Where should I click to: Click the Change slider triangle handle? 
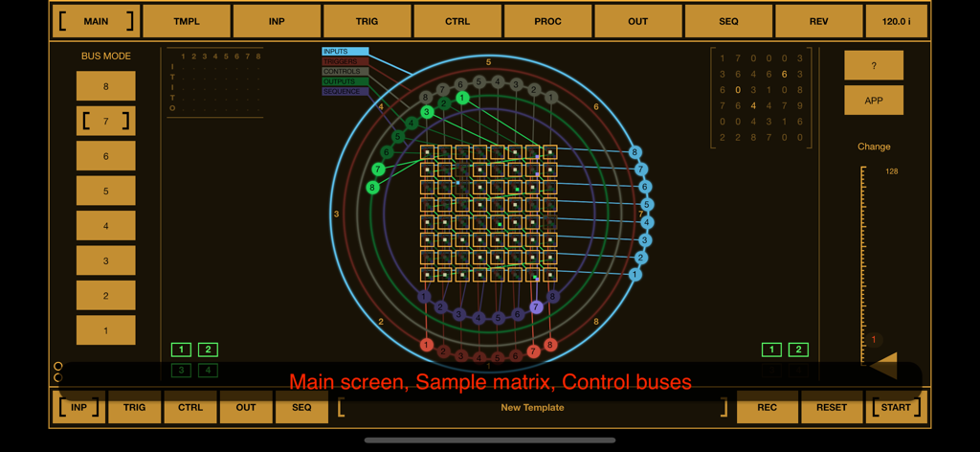(x=884, y=366)
